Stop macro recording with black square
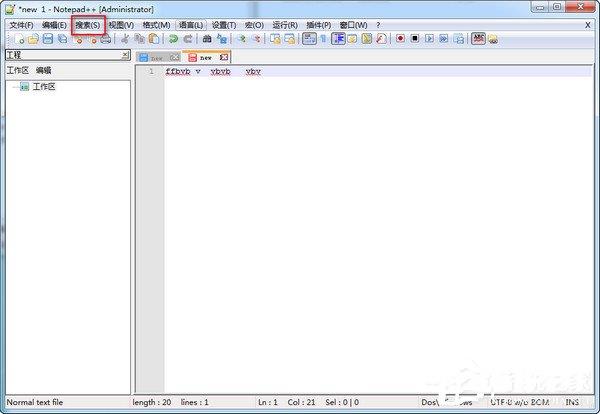The height and width of the screenshot is (414, 600). tap(415, 39)
